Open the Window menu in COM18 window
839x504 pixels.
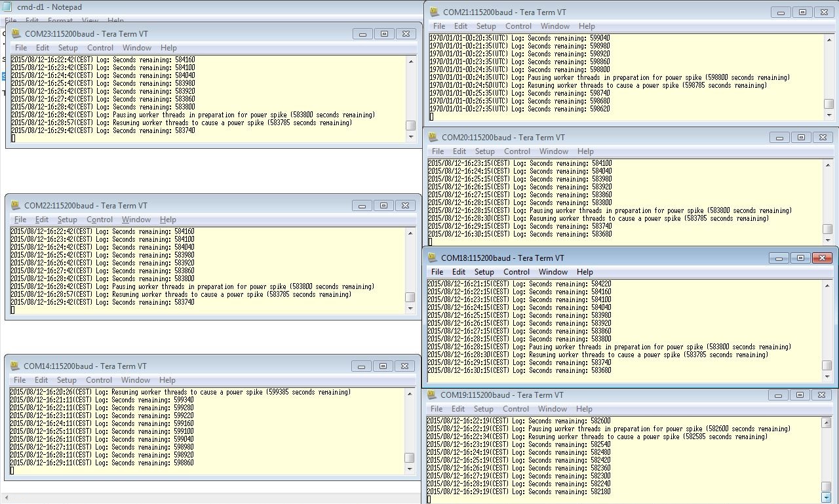[553, 272]
